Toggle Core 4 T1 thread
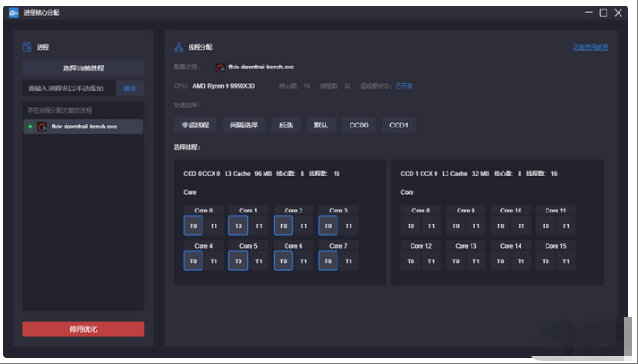The width and height of the screenshot is (638, 364). [x=214, y=261]
